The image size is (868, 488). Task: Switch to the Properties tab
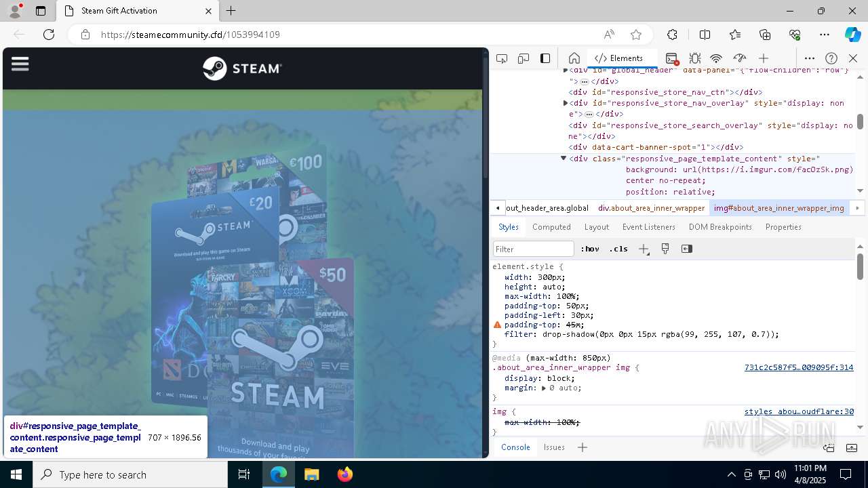tap(783, 227)
